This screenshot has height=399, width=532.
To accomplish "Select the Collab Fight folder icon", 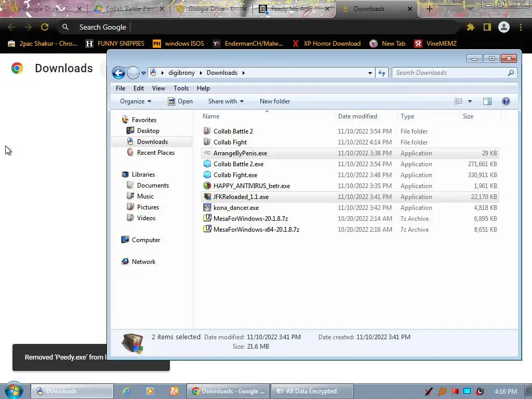I will pos(207,142).
